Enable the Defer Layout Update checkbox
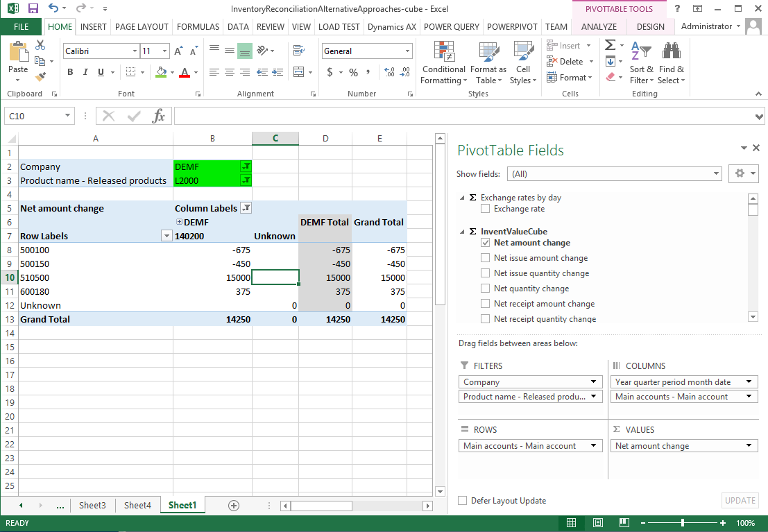Viewport: 768px width, 532px height. tap(463, 501)
